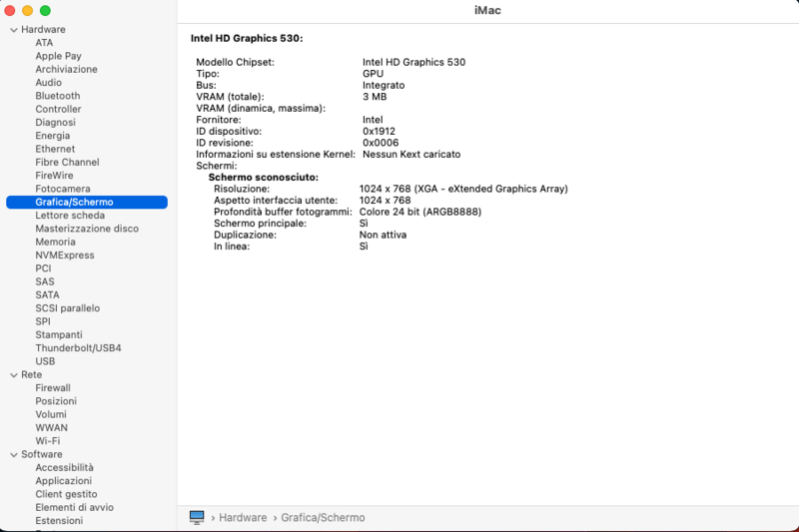Open Applicazioni under Software
Viewport: 799px width, 532px height.
pos(64,480)
